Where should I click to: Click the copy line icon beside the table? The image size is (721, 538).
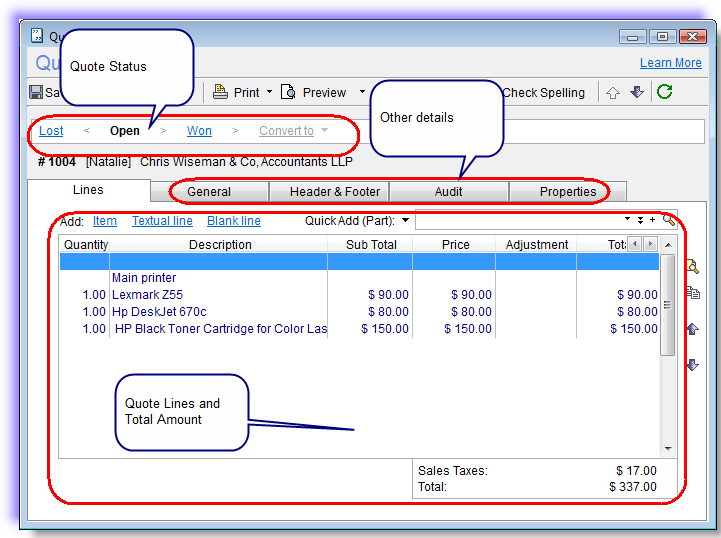(x=692, y=294)
